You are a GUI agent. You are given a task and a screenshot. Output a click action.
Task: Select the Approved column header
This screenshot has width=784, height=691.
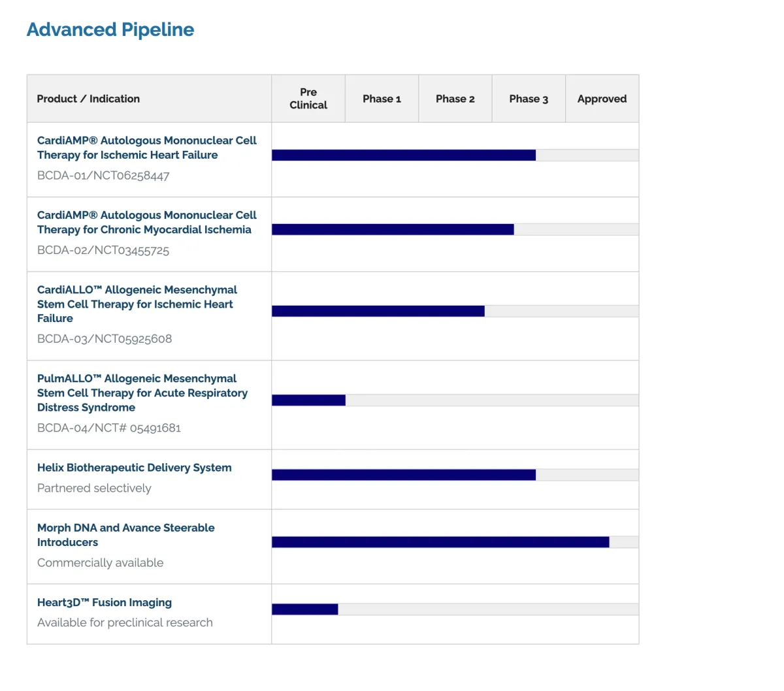(x=602, y=99)
